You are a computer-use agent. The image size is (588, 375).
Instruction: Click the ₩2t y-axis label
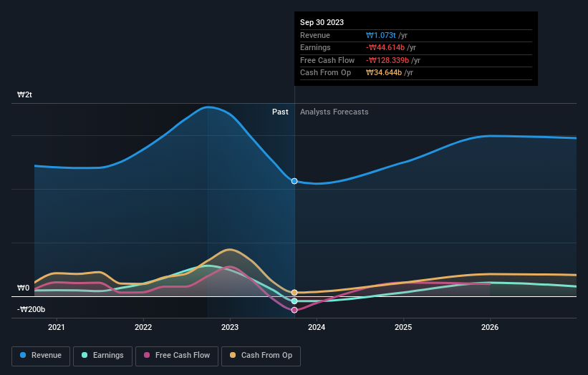pyautogui.click(x=24, y=94)
